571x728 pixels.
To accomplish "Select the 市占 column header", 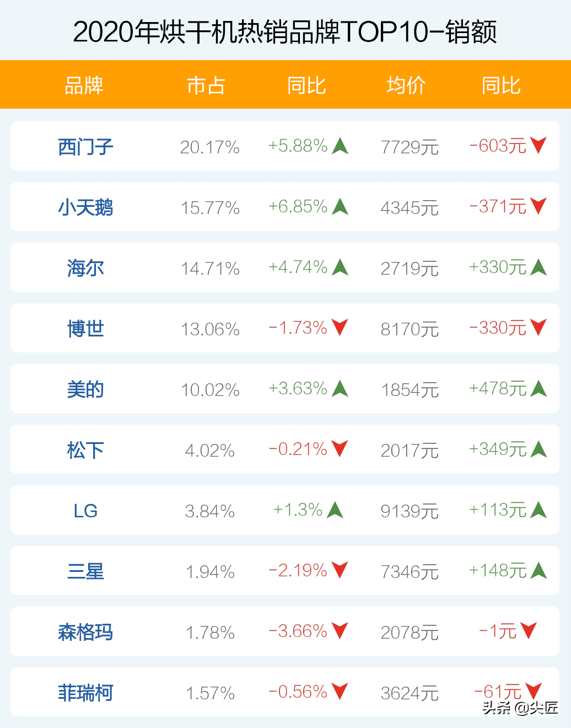I will (206, 85).
